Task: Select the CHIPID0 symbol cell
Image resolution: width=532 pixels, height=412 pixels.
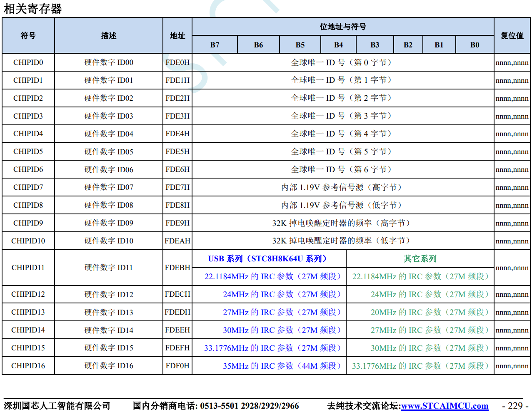Action: pyautogui.click(x=28, y=62)
